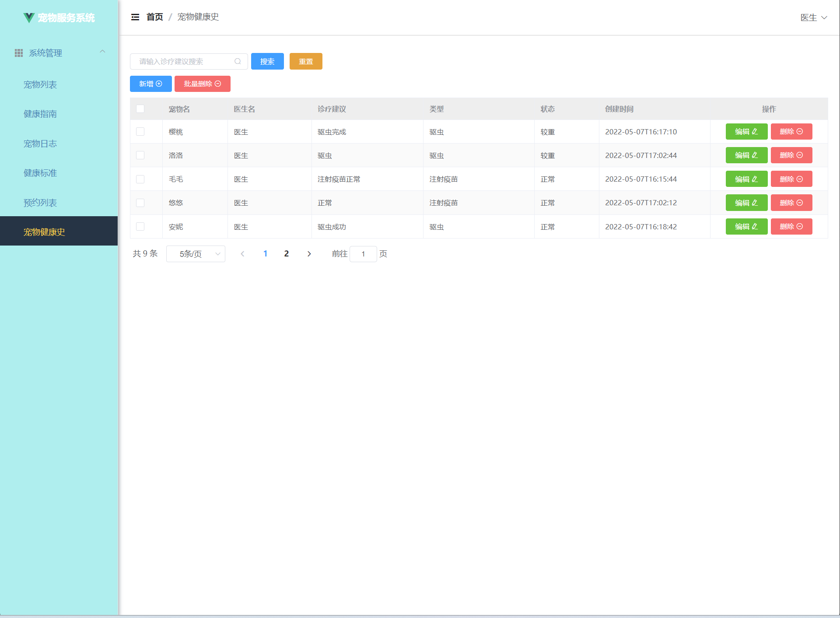Click the 前往 page number input
840x618 pixels.
point(363,254)
